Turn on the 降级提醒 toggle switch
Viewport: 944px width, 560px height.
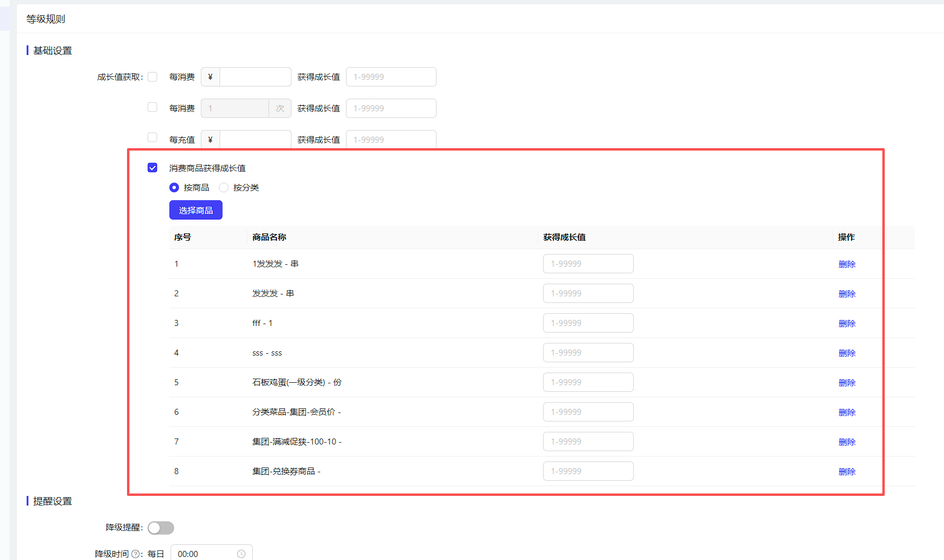(x=161, y=528)
